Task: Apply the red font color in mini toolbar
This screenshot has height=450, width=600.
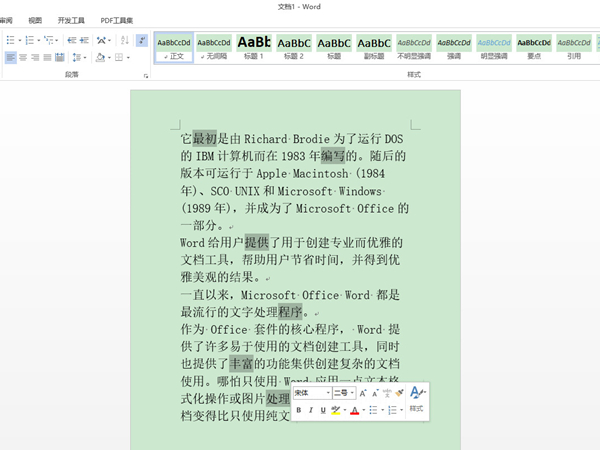Action: pyautogui.click(x=355, y=410)
